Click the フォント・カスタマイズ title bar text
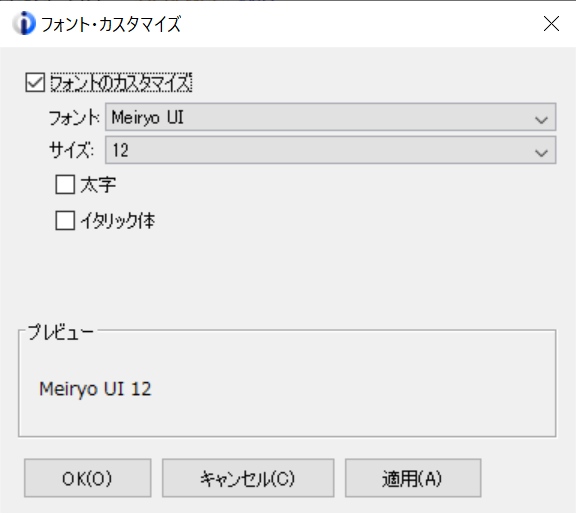The width and height of the screenshot is (576, 513). click(x=111, y=24)
